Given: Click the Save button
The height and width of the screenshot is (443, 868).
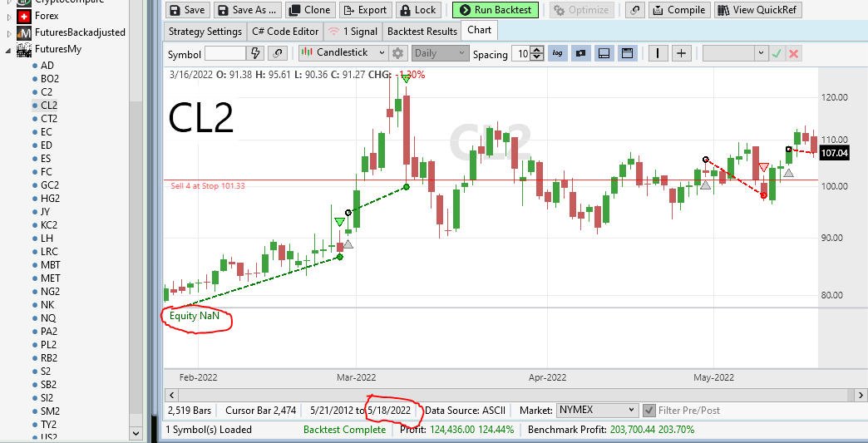Looking at the screenshot, I should tap(187, 10).
